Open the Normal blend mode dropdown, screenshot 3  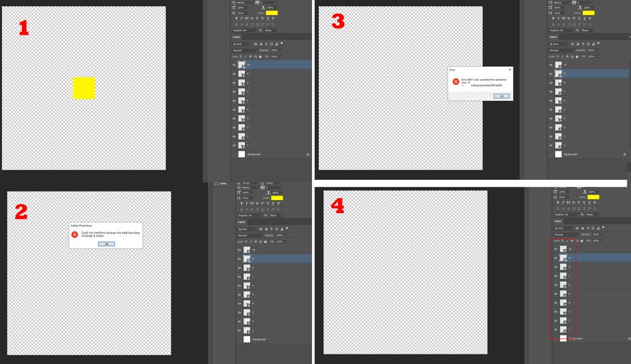click(562, 50)
